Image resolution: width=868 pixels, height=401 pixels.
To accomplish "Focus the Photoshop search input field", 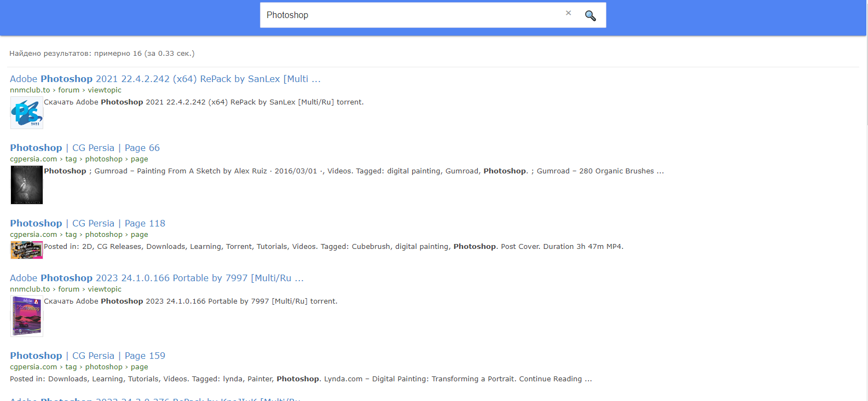I will point(413,15).
